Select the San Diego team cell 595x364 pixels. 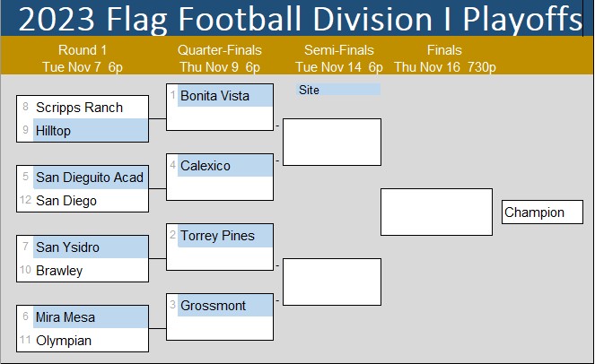point(89,200)
